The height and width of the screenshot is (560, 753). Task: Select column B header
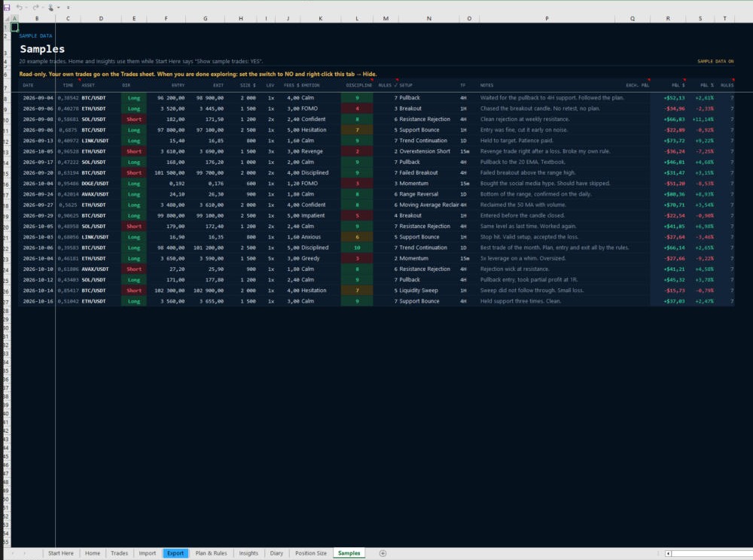click(x=37, y=19)
